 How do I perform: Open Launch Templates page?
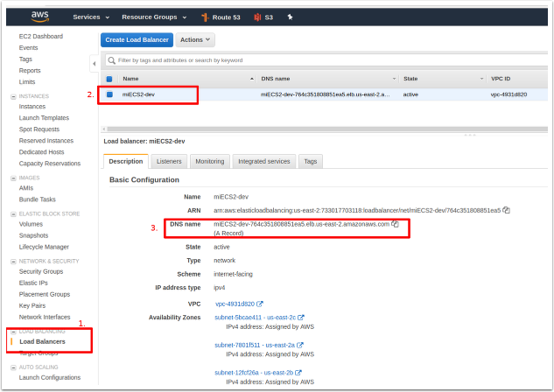click(44, 117)
